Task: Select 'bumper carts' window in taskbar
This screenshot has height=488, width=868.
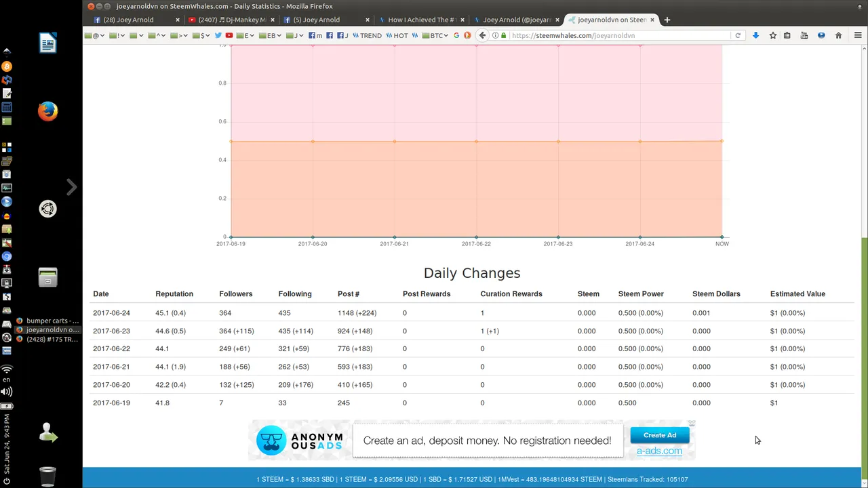Action: click(47, 321)
